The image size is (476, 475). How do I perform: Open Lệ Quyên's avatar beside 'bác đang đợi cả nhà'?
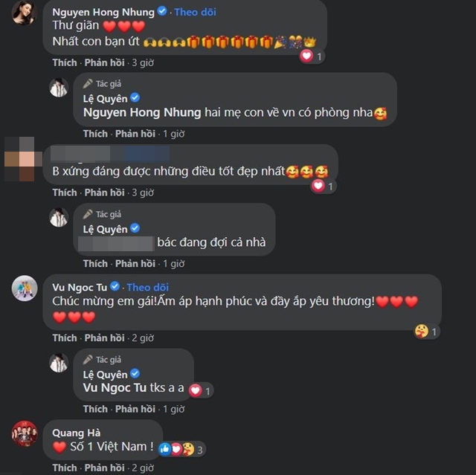pos(59,218)
